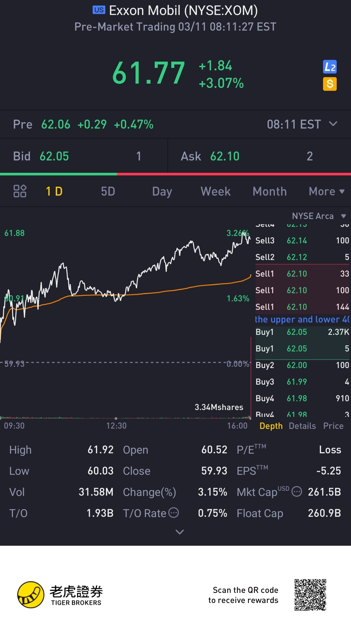The height and width of the screenshot is (644, 351).
Task: Tap the High 61.92 value
Action: (101, 450)
